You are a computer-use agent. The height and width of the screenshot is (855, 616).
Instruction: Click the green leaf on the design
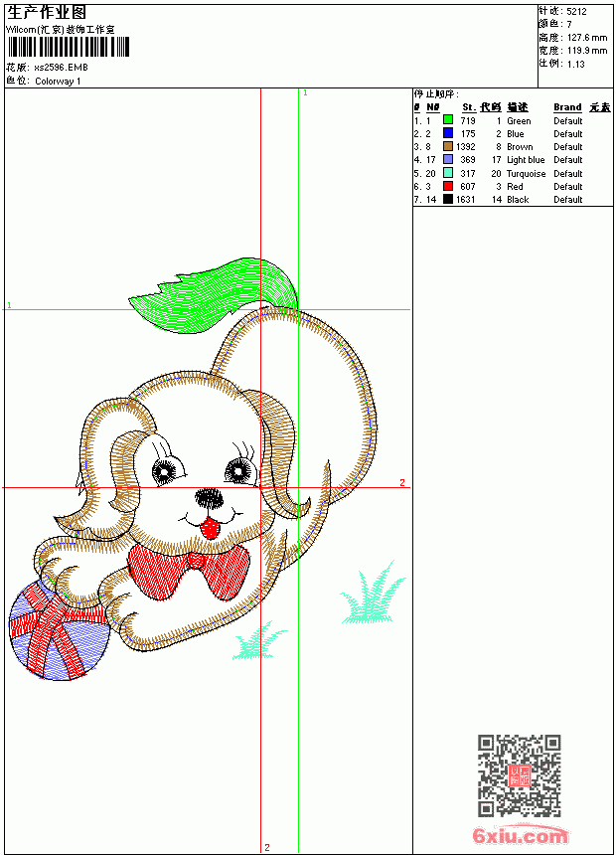point(214,295)
